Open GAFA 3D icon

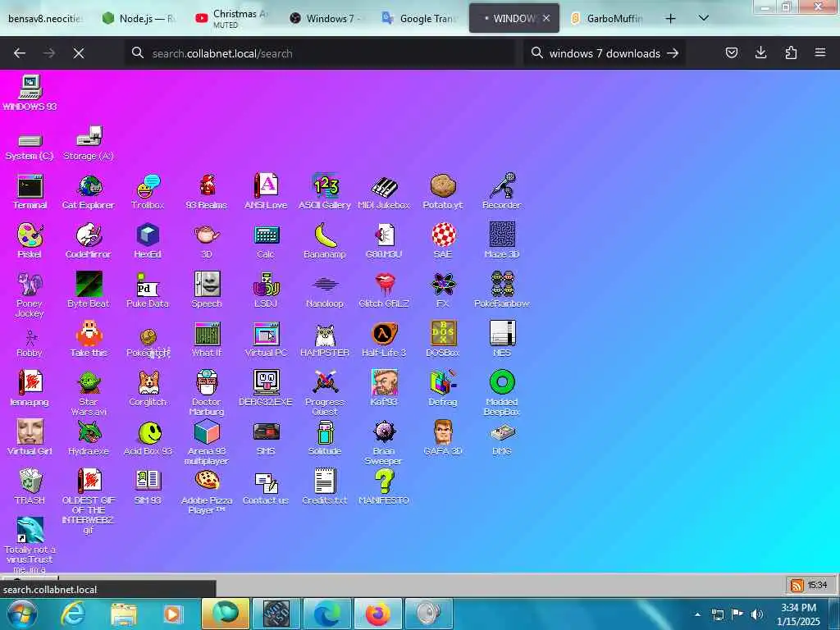pyautogui.click(x=442, y=438)
